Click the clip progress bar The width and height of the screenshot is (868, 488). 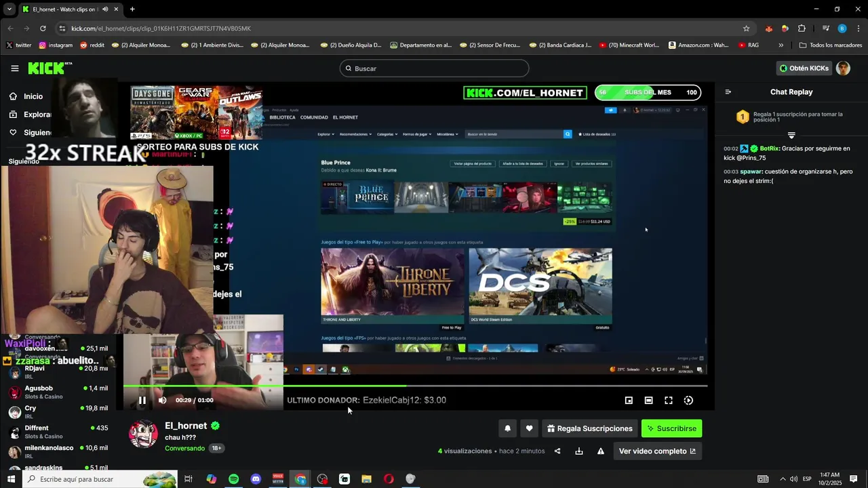[x=415, y=386]
